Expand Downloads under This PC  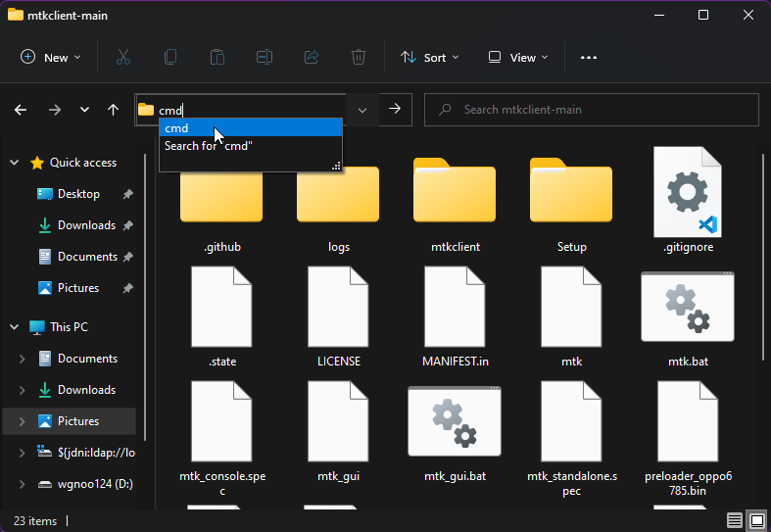[23, 390]
